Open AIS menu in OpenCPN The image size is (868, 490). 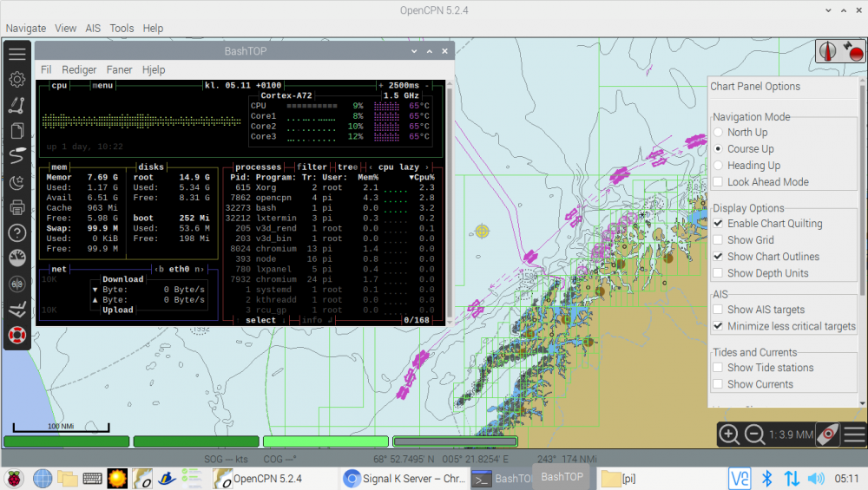click(x=93, y=29)
